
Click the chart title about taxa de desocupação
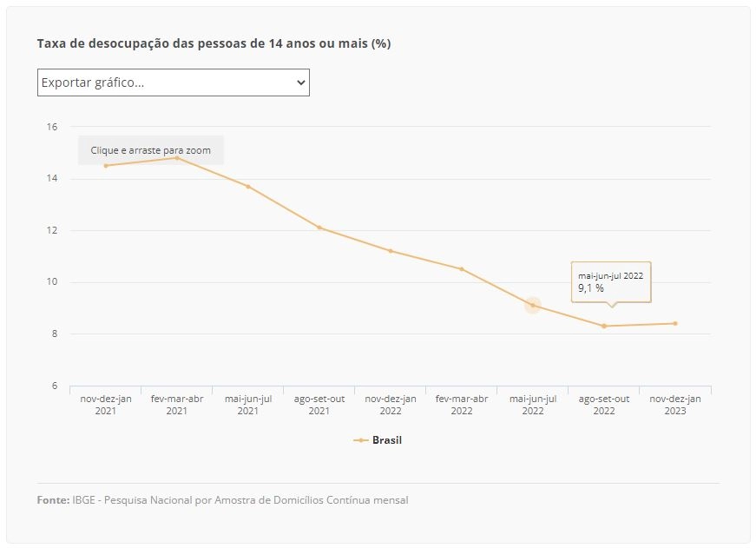214,43
